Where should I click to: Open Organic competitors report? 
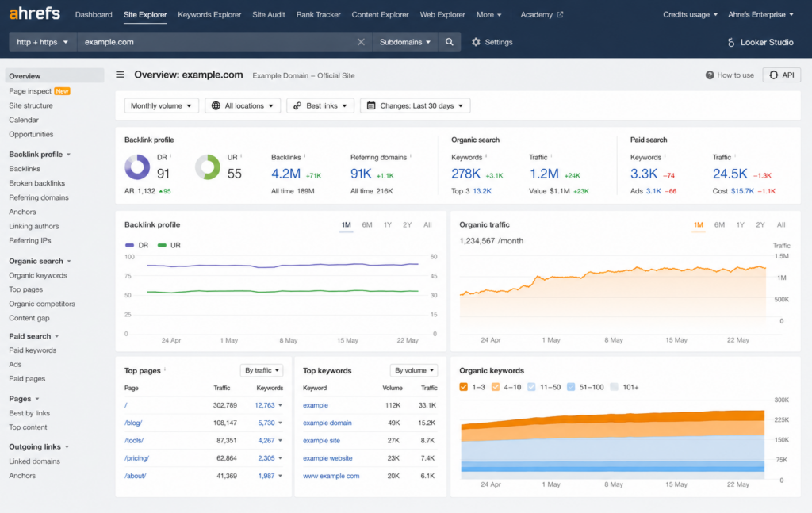42,304
